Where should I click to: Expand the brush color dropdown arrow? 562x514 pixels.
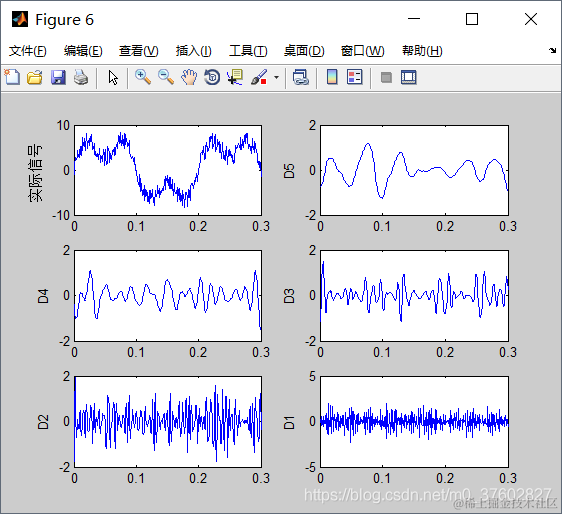click(x=276, y=77)
